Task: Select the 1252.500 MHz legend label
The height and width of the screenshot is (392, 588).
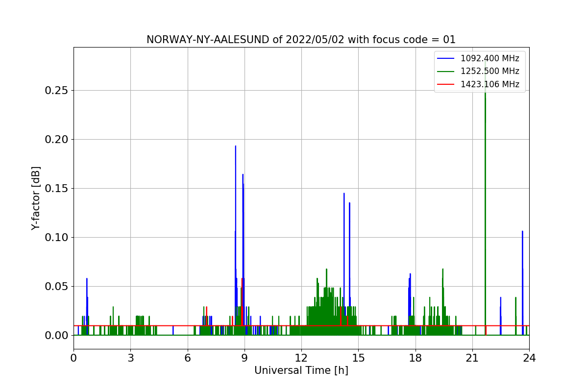Action: (490, 72)
